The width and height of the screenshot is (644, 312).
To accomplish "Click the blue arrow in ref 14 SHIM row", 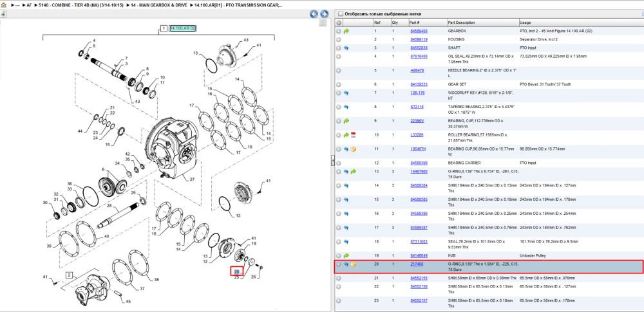I will pos(346,185).
